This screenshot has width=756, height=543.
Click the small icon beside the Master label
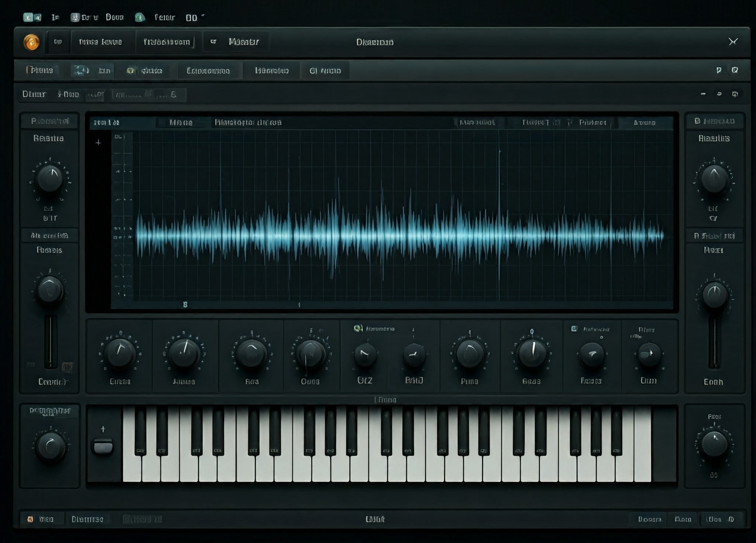click(x=213, y=41)
